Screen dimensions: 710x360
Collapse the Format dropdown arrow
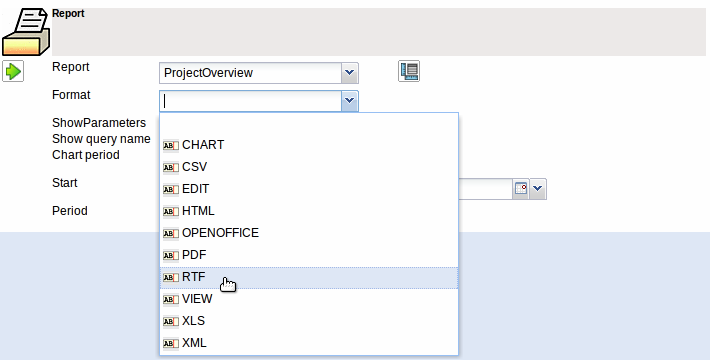349,101
